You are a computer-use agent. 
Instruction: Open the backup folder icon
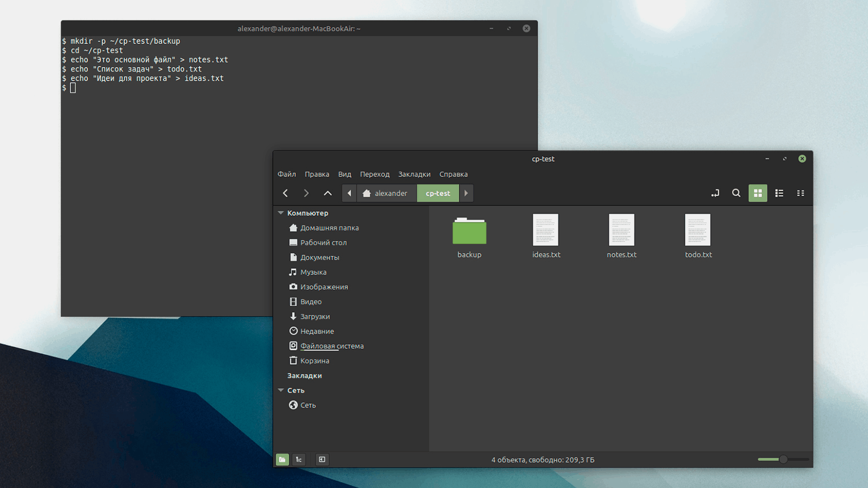[x=469, y=232]
